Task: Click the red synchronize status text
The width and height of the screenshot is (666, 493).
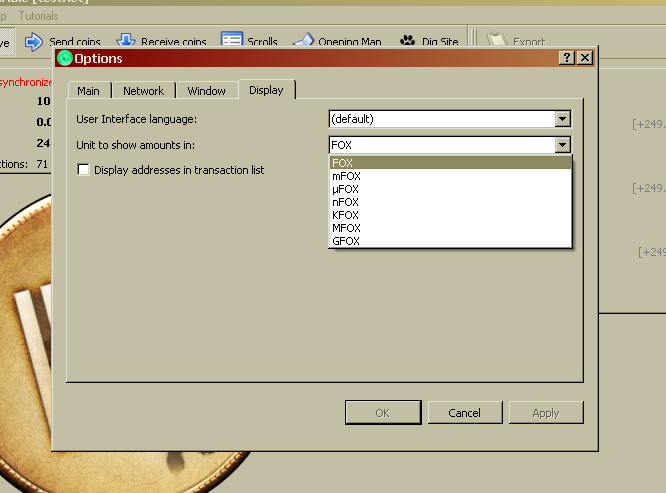Action: click(25, 82)
